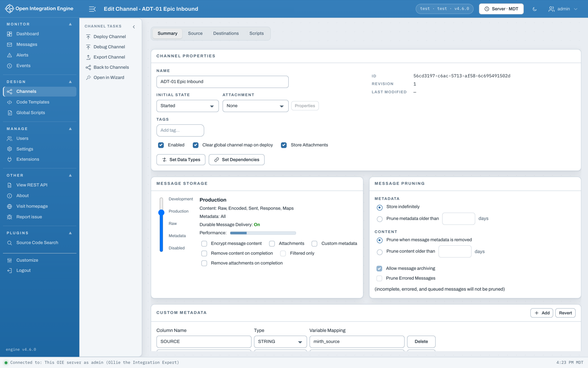This screenshot has height=368, width=588.
Task: Toggle Clear global channel map on deploy
Action: pyautogui.click(x=196, y=145)
